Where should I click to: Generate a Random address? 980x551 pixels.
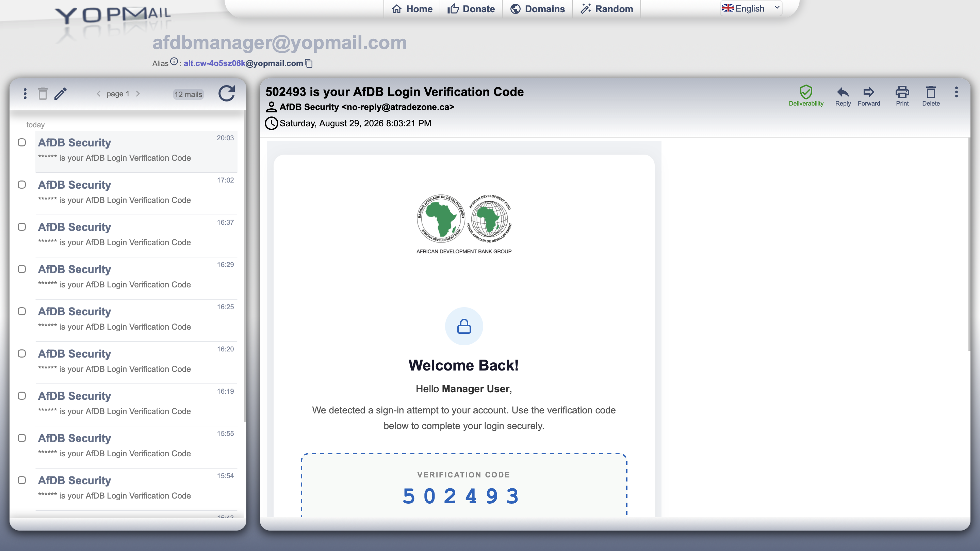tap(606, 9)
